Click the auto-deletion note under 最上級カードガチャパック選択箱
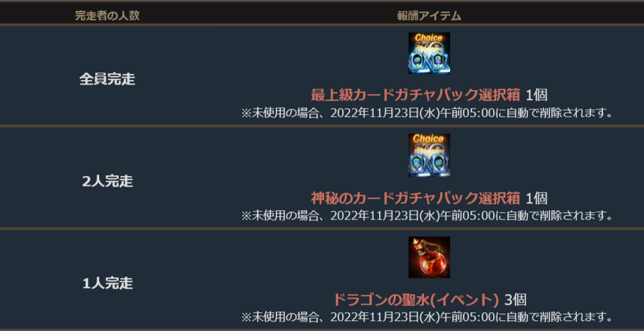The height and width of the screenshot is (331, 644). [427, 113]
